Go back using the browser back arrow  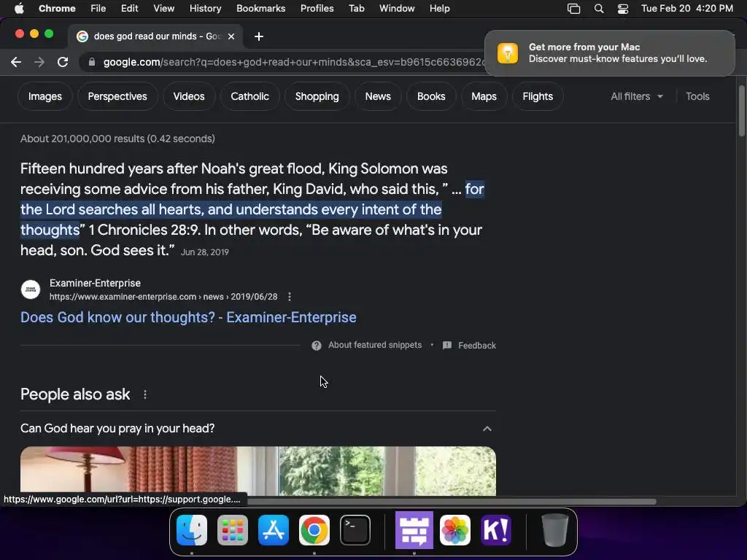(x=16, y=62)
